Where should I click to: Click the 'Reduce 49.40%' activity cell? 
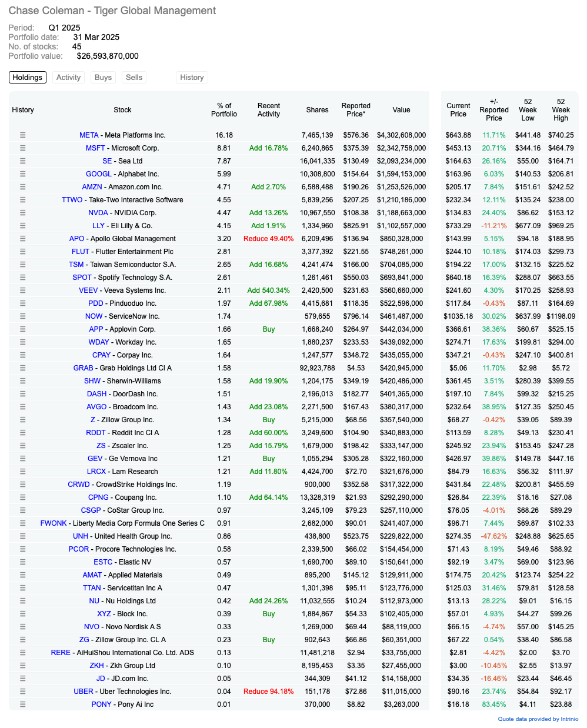[x=269, y=239]
